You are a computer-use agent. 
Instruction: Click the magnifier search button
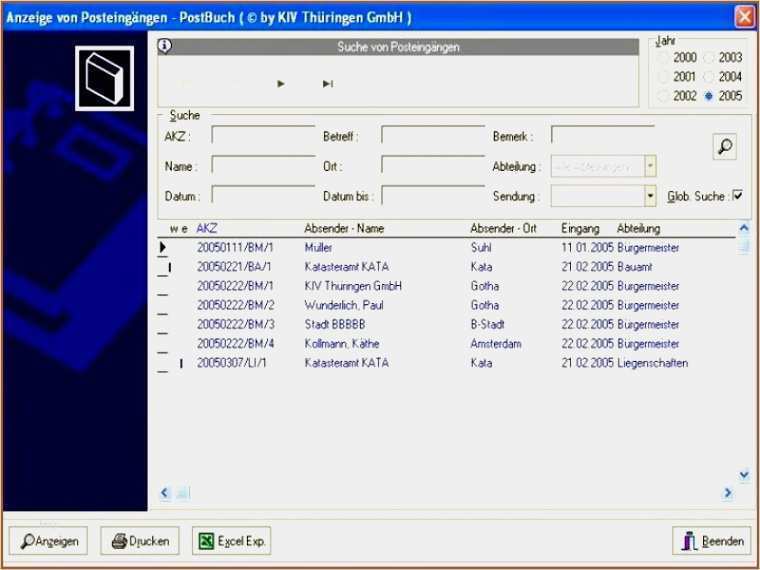point(725,146)
